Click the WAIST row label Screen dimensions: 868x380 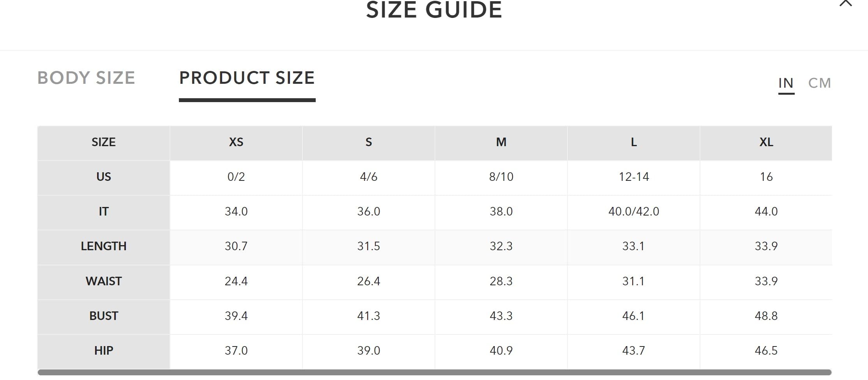coord(104,281)
